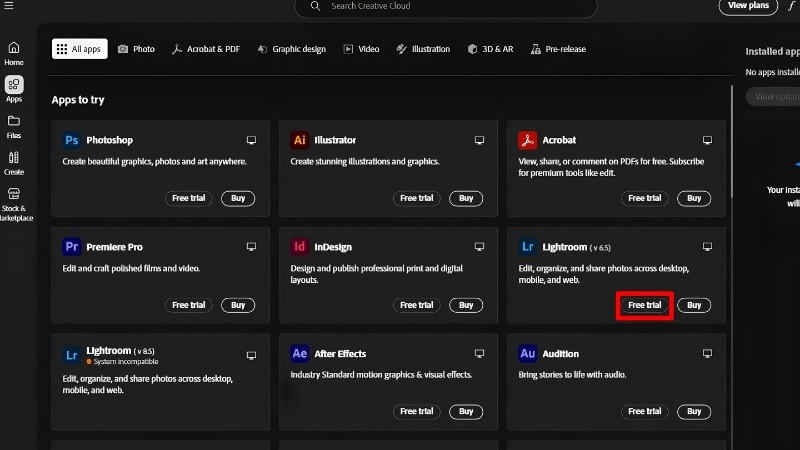Start Lightroom v 6.5 free trial
800x450 pixels.
pos(644,305)
